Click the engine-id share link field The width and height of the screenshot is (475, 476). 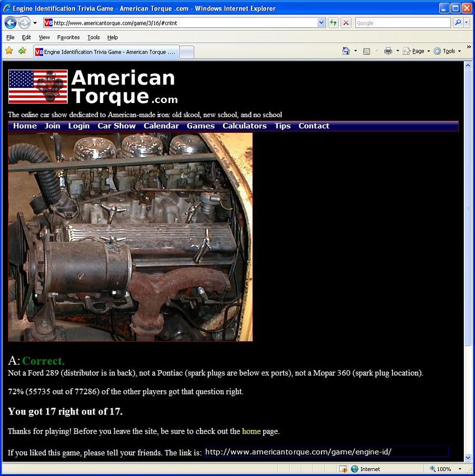(326, 452)
